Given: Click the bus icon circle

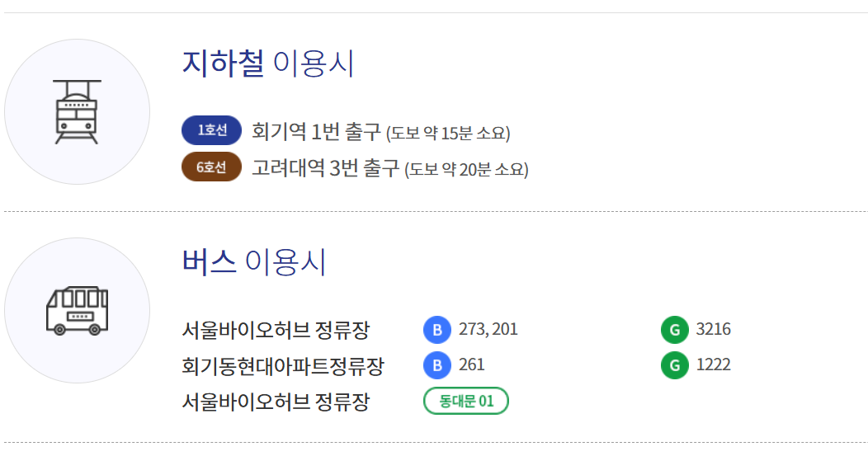Looking at the screenshot, I should [77, 310].
